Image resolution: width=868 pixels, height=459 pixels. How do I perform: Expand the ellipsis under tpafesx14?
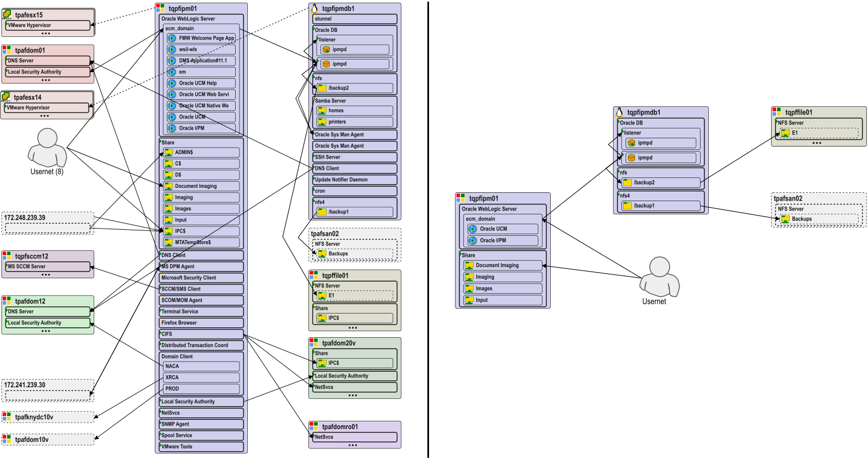click(45, 116)
